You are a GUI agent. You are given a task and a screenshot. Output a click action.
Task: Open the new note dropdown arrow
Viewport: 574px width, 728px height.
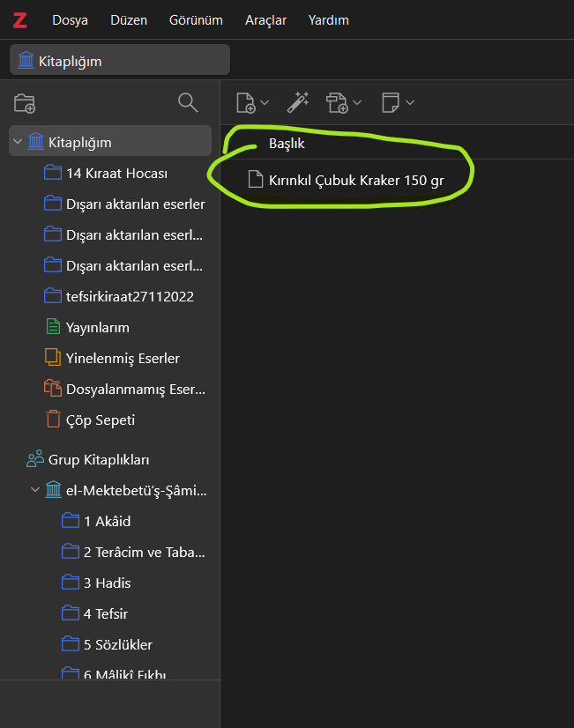point(410,102)
